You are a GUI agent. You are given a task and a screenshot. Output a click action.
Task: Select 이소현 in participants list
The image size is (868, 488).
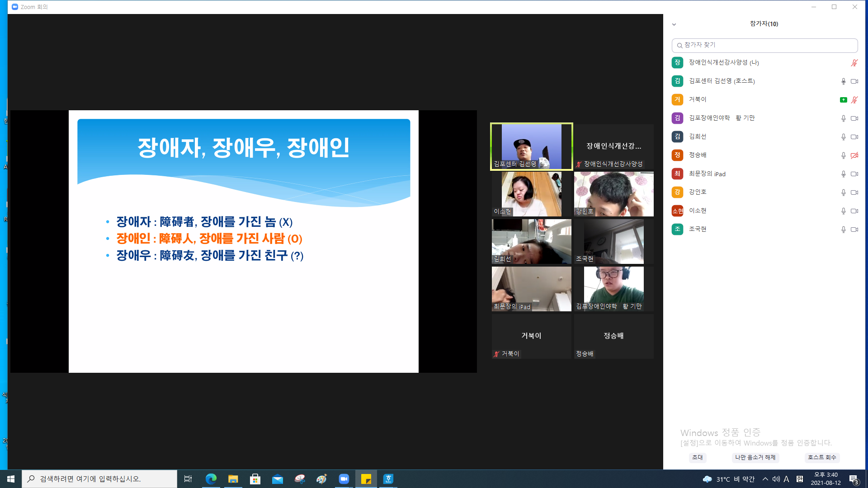(764, 211)
